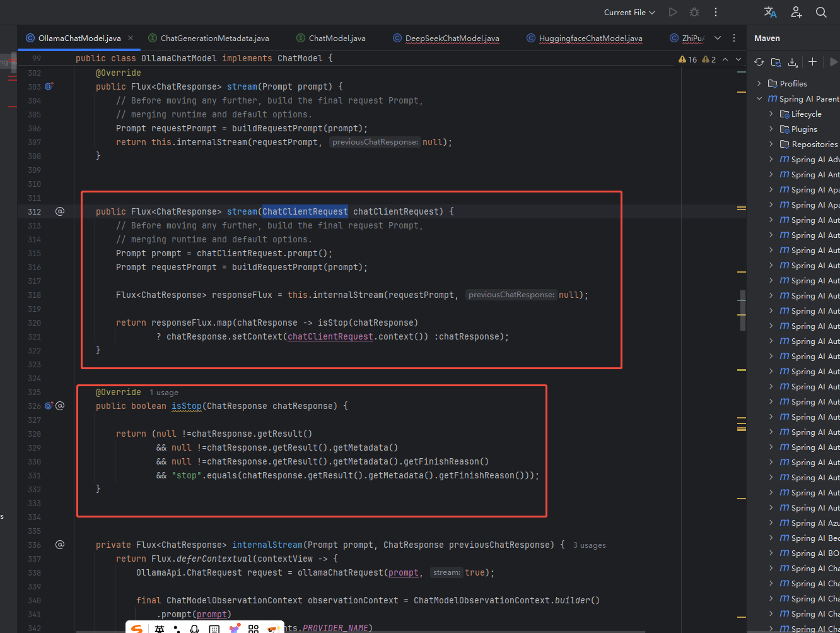Image resolution: width=840 pixels, height=633 pixels.
Task: Expand the Spring AI Ant module node
Action: (x=771, y=174)
